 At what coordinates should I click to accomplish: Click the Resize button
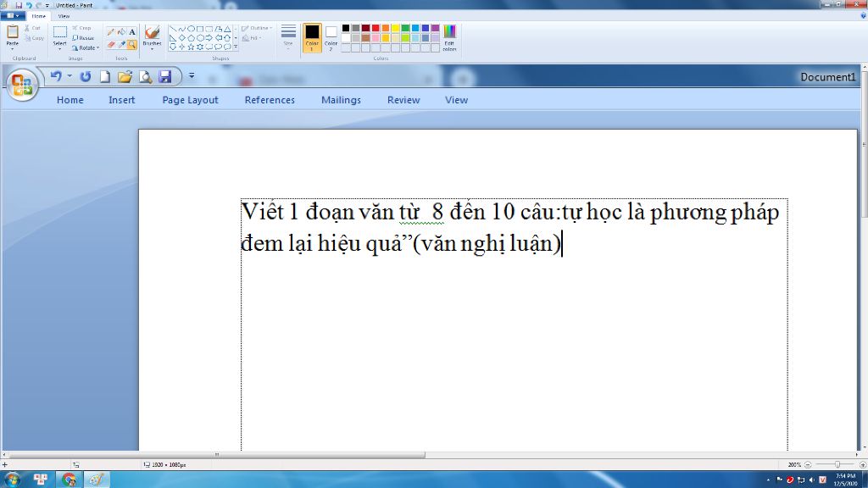coord(83,38)
